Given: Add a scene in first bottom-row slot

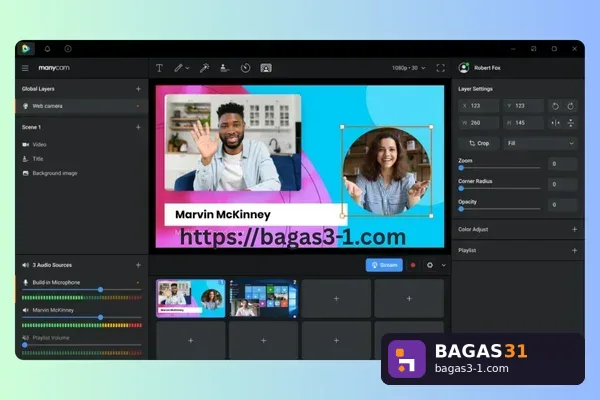Looking at the screenshot, I should click(191, 340).
